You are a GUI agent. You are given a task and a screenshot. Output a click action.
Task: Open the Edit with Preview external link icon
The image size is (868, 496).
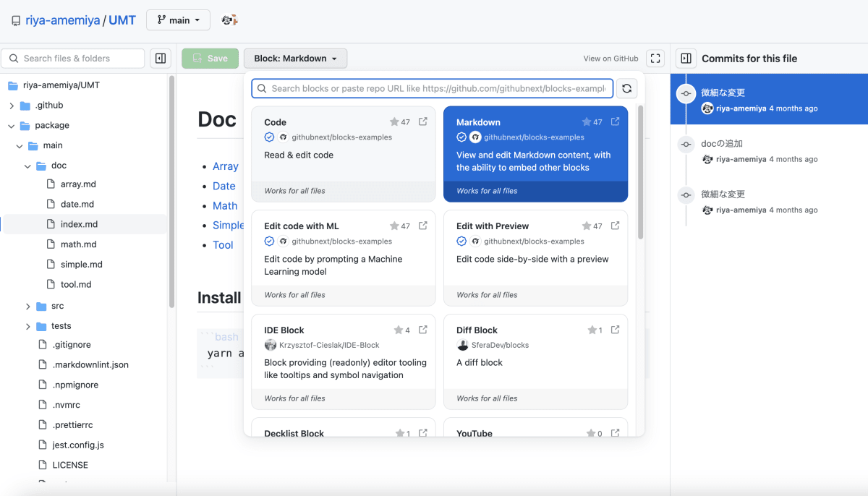[x=615, y=226]
